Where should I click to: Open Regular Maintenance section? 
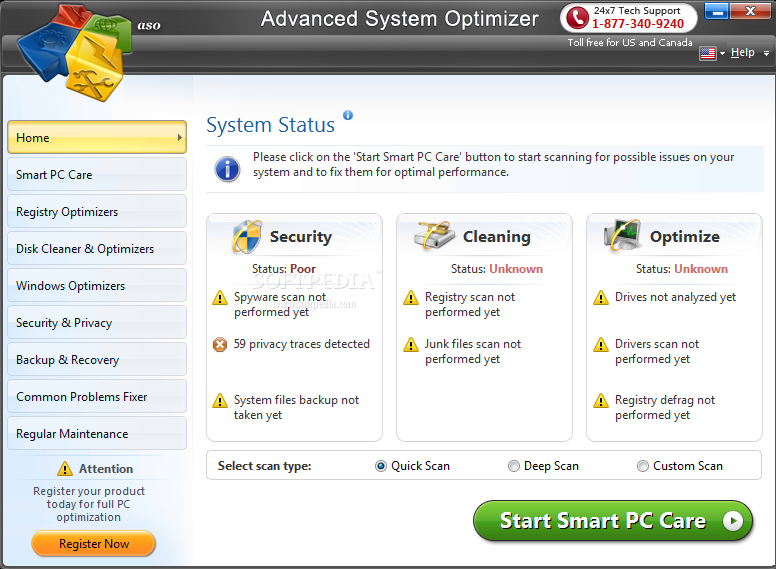point(97,433)
